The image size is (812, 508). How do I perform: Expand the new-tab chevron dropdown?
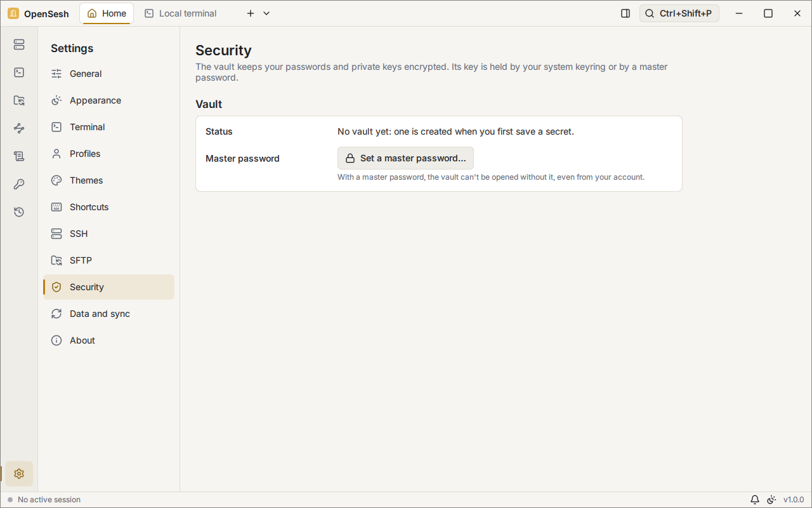266,13
